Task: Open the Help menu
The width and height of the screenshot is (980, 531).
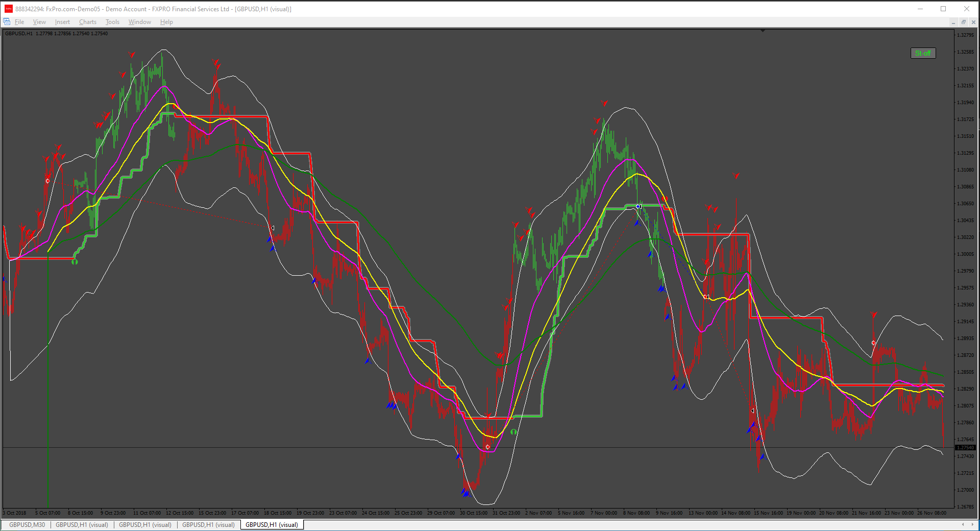Action: click(x=166, y=22)
